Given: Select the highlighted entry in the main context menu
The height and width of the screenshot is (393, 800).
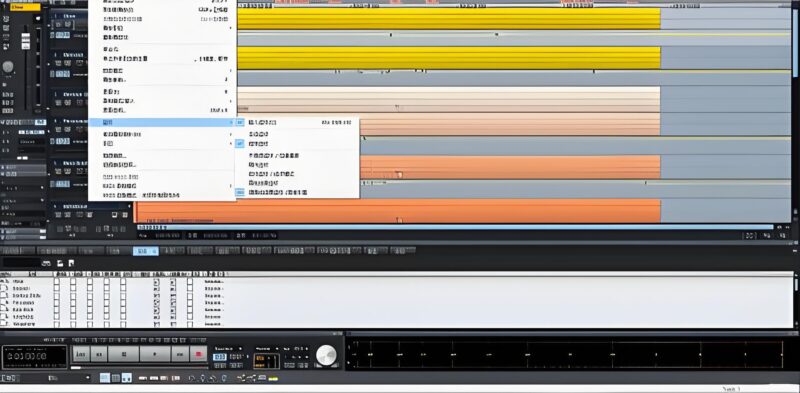Looking at the screenshot, I should 162,122.
